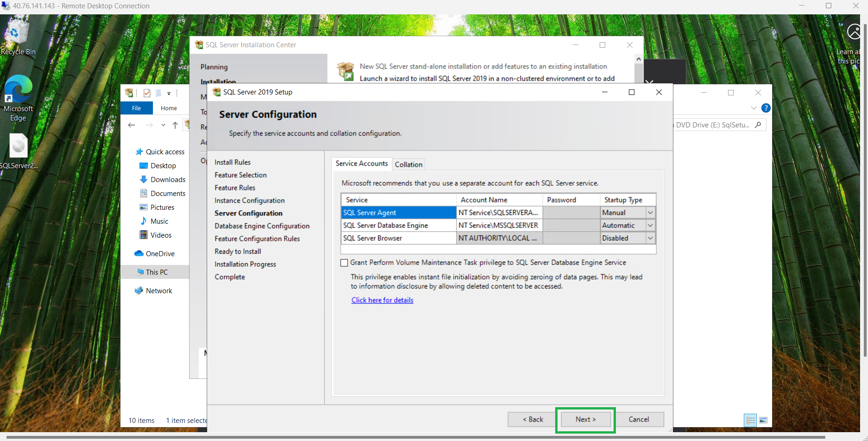Screen dimensions: 868x441
Task: Select OneDrive in navigation pane
Action: [x=154, y=254]
